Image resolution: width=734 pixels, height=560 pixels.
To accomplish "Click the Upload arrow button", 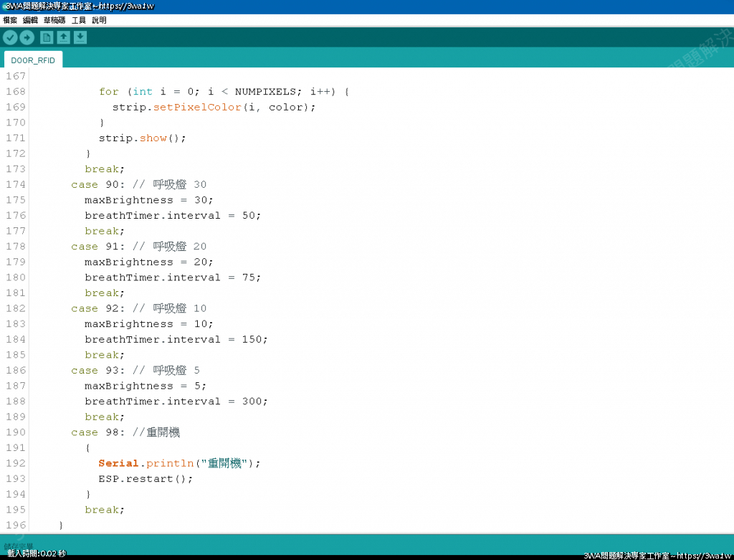I will tap(27, 37).
